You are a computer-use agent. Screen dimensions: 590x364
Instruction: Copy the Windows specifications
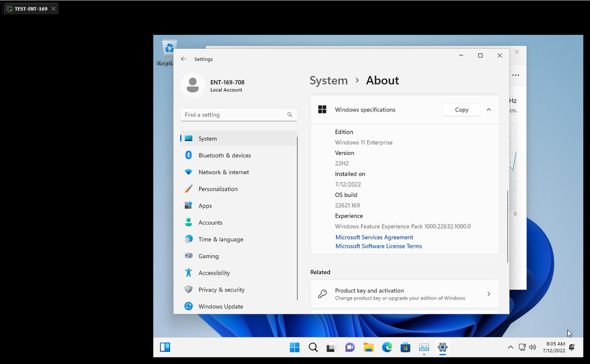pyautogui.click(x=461, y=110)
